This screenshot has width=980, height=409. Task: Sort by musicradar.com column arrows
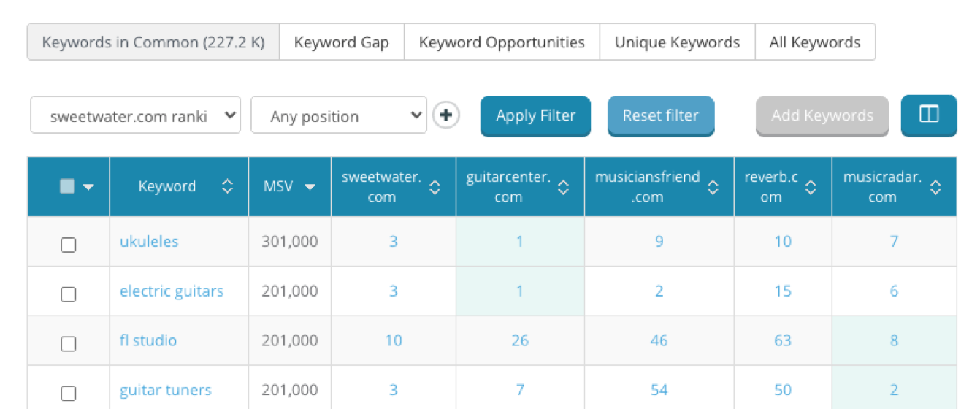(x=935, y=187)
